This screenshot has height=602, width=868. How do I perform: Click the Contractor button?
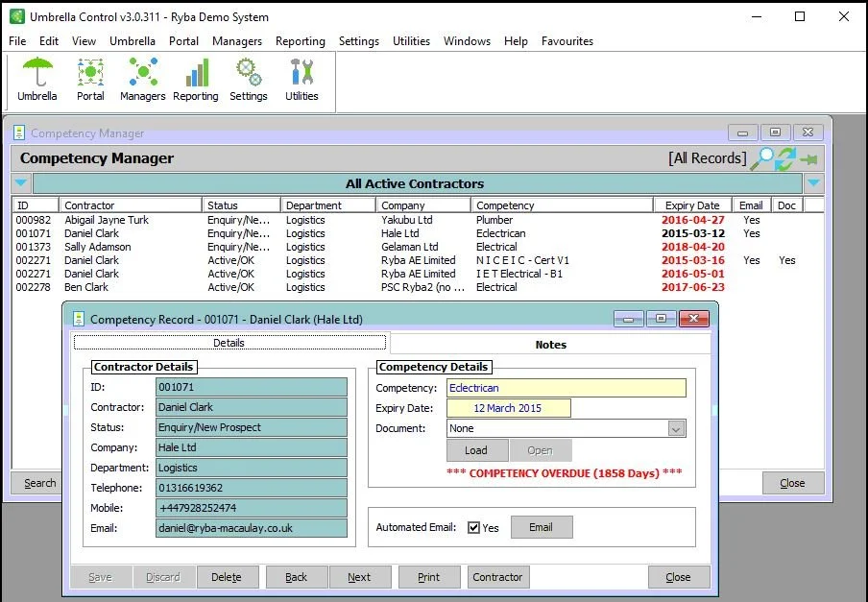(x=498, y=577)
